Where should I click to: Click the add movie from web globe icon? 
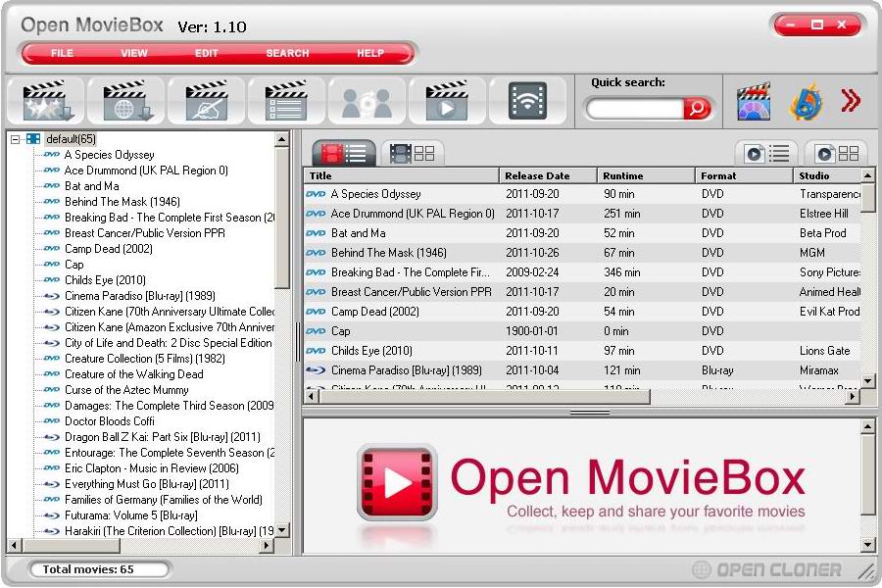pyautogui.click(x=127, y=101)
